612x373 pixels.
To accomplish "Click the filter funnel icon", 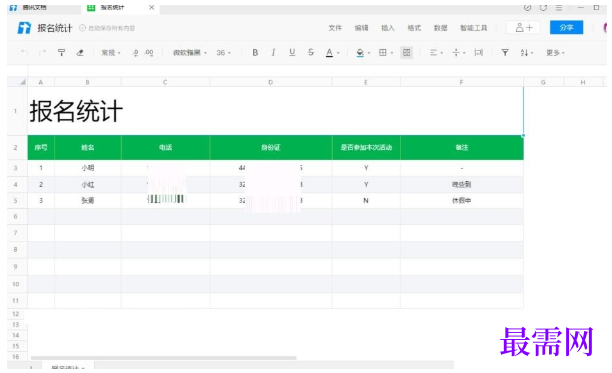I will pos(505,53).
